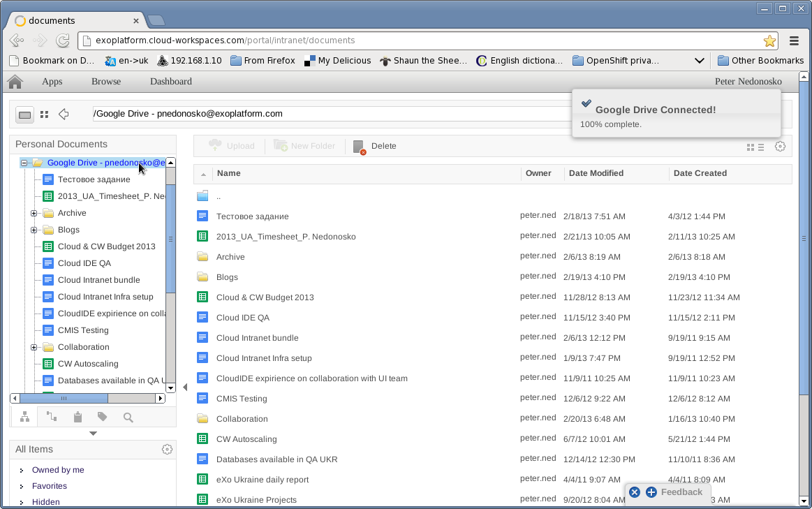Open the Blogs folder row in file list
The height and width of the screenshot is (509, 812).
tap(227, 277)
